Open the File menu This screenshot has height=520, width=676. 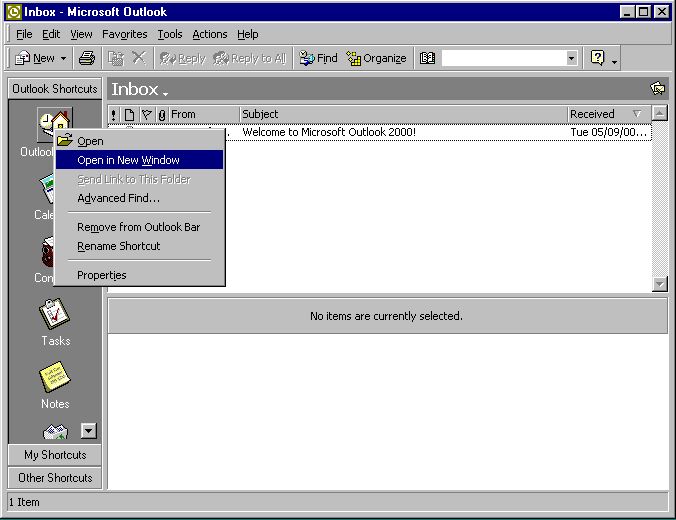pos(24,34)
